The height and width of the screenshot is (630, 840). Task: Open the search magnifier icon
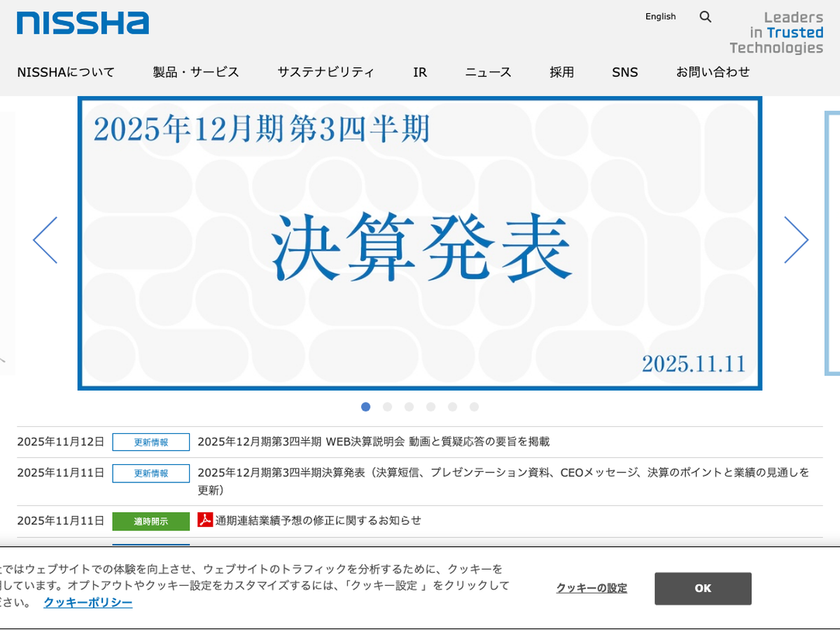point(706,17)
